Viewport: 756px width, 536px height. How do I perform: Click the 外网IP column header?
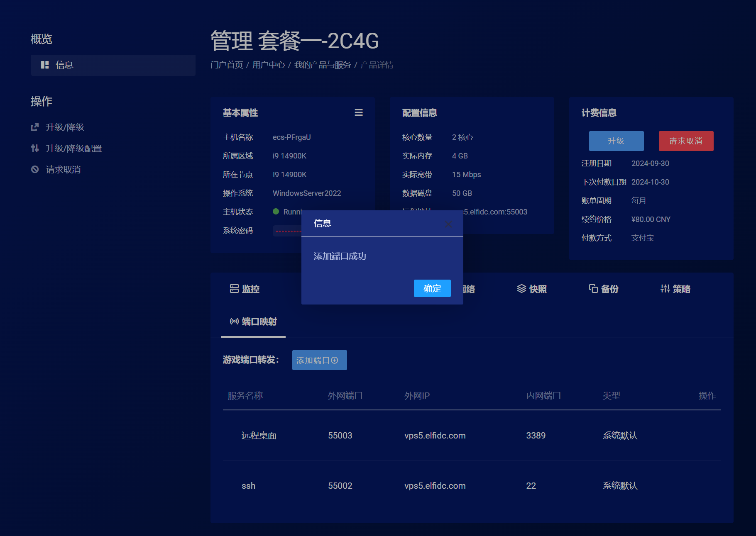[417, 396]
